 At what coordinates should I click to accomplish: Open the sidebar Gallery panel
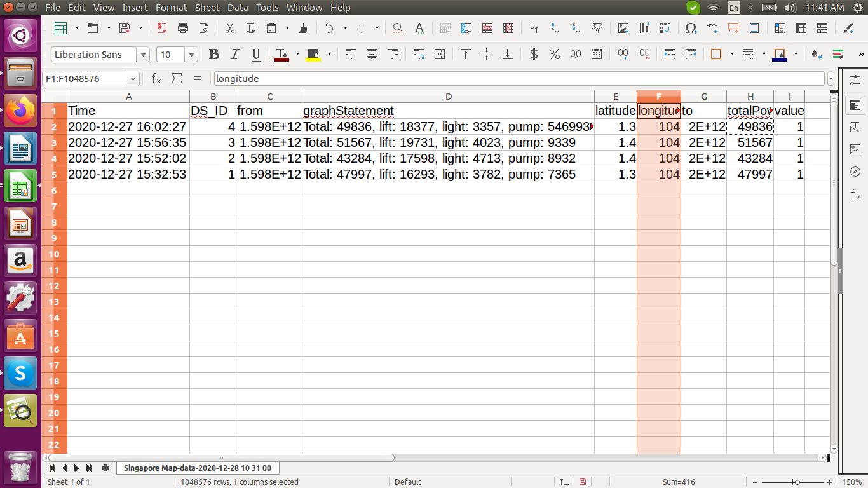[x=855, y=150]
